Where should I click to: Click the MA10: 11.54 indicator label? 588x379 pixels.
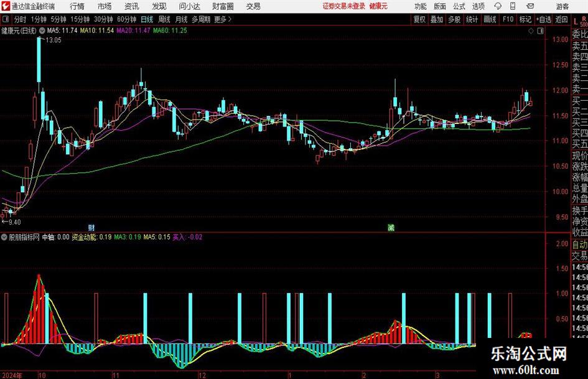pyautogui.click(x=97, y=30)
